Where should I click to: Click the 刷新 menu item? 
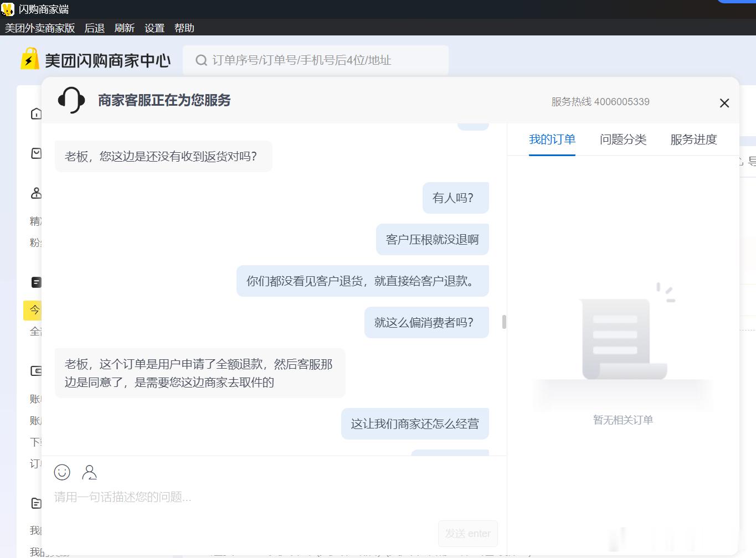tap(125, 28)
